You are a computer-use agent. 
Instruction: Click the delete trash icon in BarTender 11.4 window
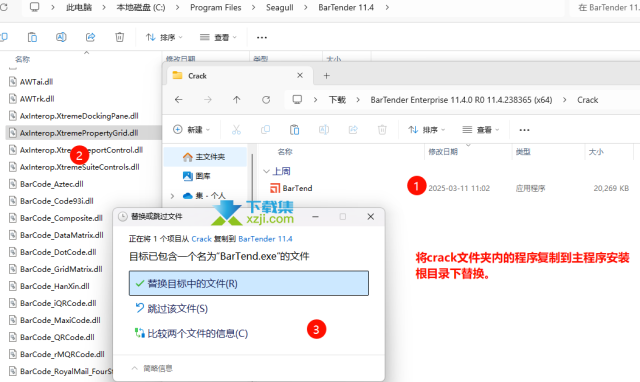[x=119, y=37]
